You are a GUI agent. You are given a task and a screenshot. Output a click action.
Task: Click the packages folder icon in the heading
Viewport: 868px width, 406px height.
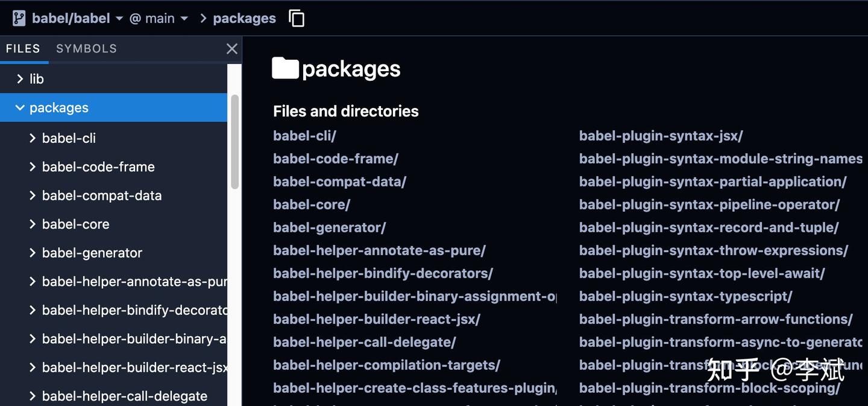(x=285, y=69)
